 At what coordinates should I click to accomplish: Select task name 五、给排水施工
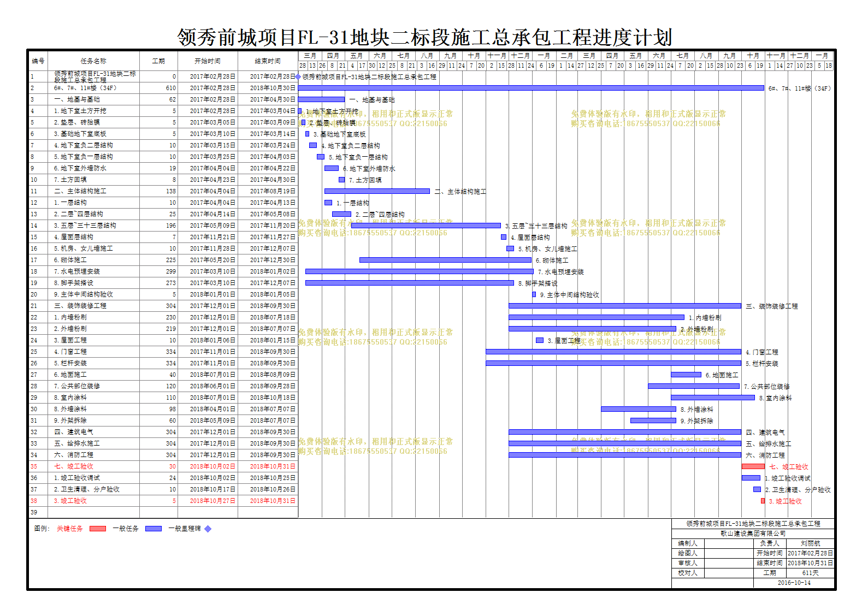(x=76, y=443)
